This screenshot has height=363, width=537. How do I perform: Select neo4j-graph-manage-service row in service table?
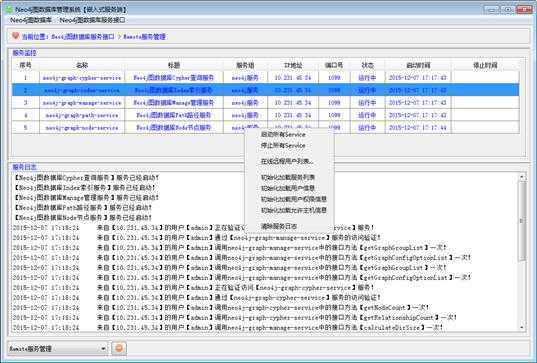pos(265,103)
